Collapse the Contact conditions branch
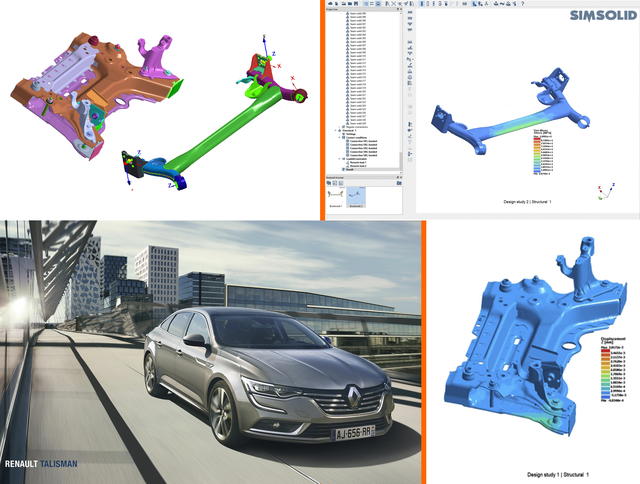Image resolution: width=640 pixels, height=484 pixels. 339,138
